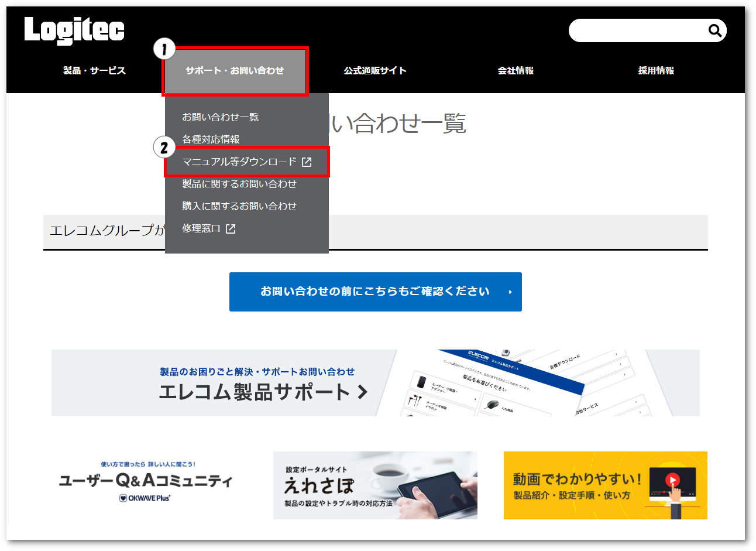Image resolution: width=756 pixels, height=551 pixels.
Task: Click external-link icon beside マニュアル等ダウンロード
Action: (x=307, y=162)
